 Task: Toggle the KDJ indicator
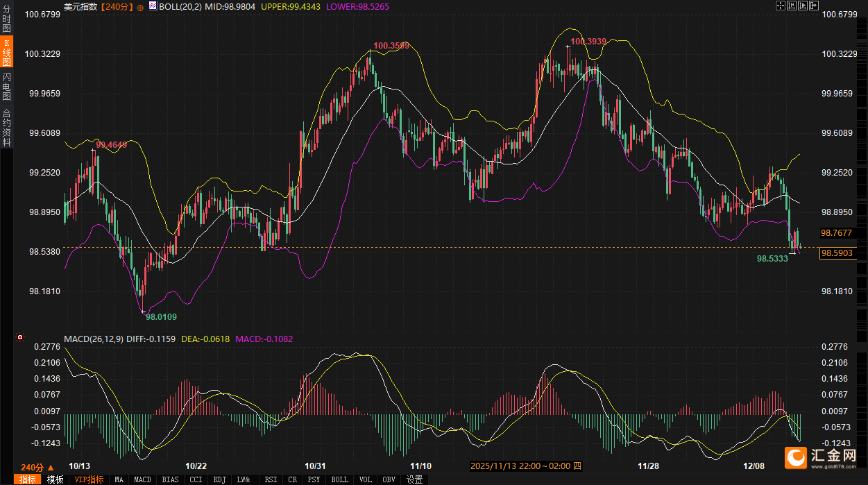[x=220, y=479]
